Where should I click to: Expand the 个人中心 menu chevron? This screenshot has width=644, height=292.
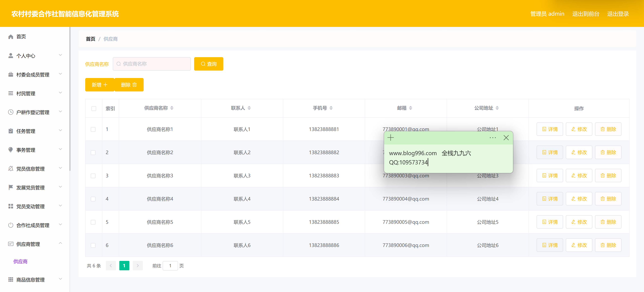coord(60,55)
